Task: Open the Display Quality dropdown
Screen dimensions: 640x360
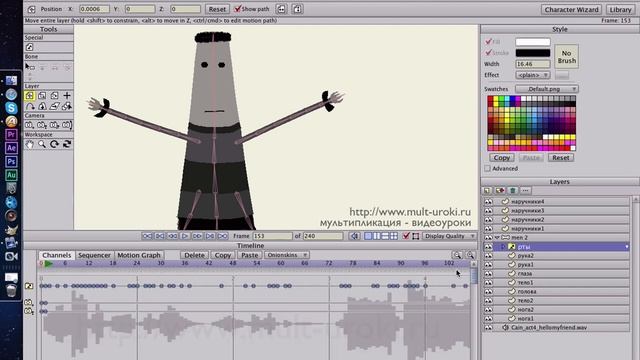Action: coord(449,236)
